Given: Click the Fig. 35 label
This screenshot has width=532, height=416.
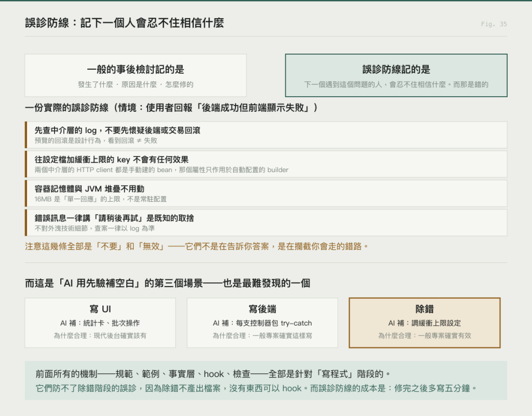Looking at the screenshot, I should (x=494, y=24).
